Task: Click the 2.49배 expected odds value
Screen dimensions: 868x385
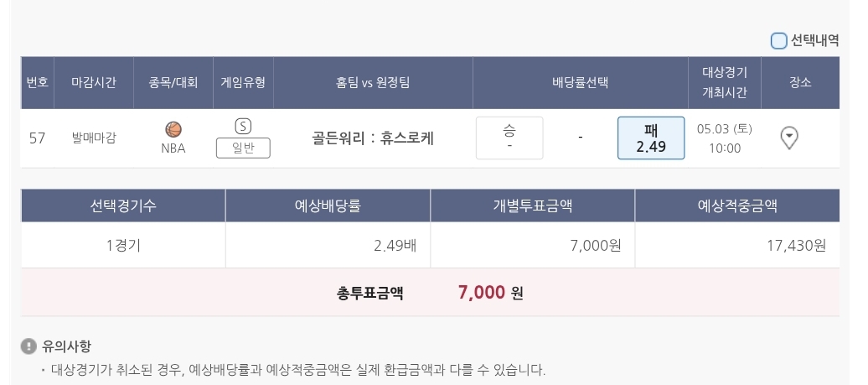Action: coord(395,245)
